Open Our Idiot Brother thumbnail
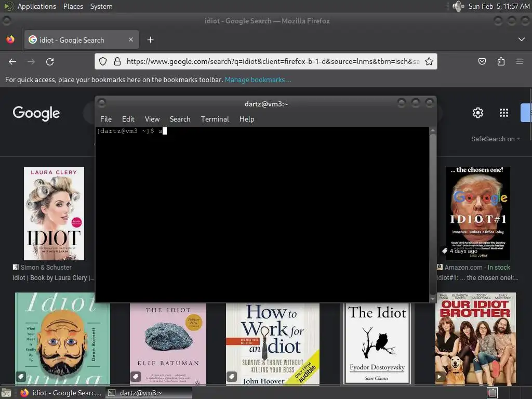The width and height of the screenshot is (532, 399). (476, 339)
